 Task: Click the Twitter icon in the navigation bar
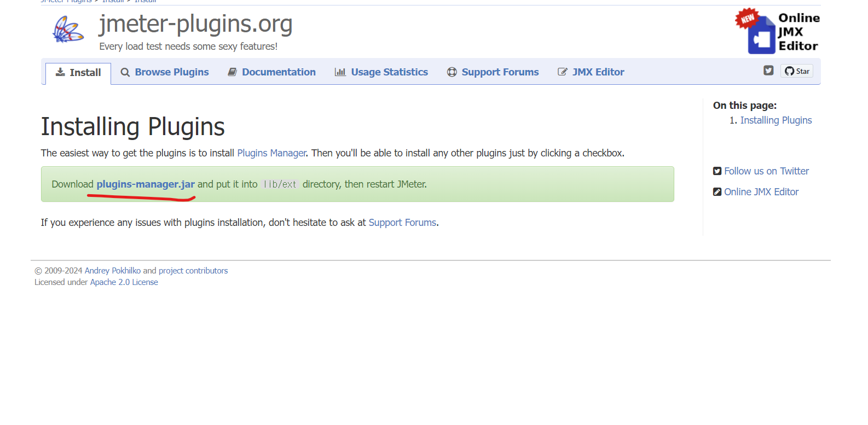[x=768, y=71]
